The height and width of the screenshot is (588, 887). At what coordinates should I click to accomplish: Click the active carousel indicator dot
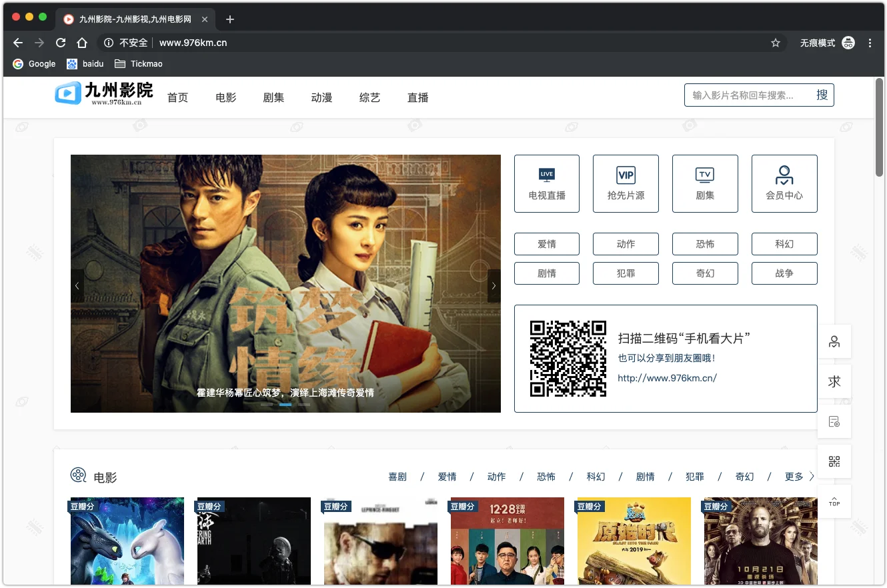click(285, 405)
